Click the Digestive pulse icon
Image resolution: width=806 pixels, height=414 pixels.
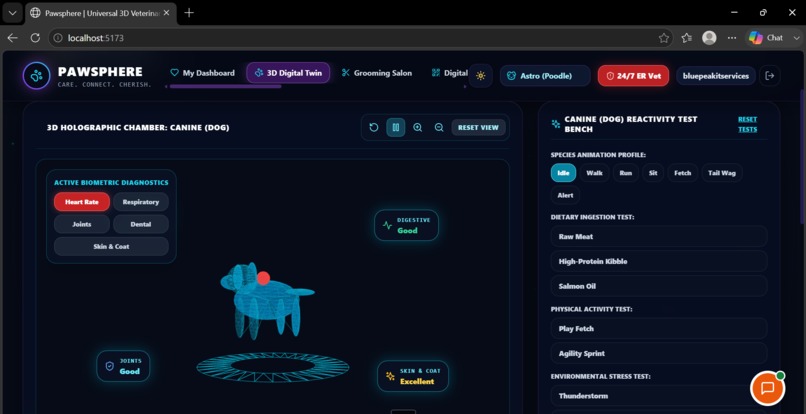tap(387, 225)
